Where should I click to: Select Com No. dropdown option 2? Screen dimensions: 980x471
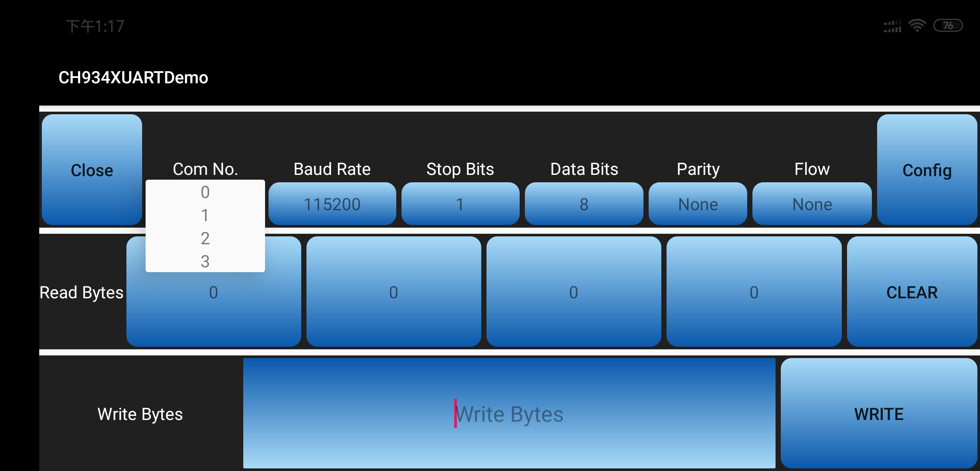coord(204,238)
